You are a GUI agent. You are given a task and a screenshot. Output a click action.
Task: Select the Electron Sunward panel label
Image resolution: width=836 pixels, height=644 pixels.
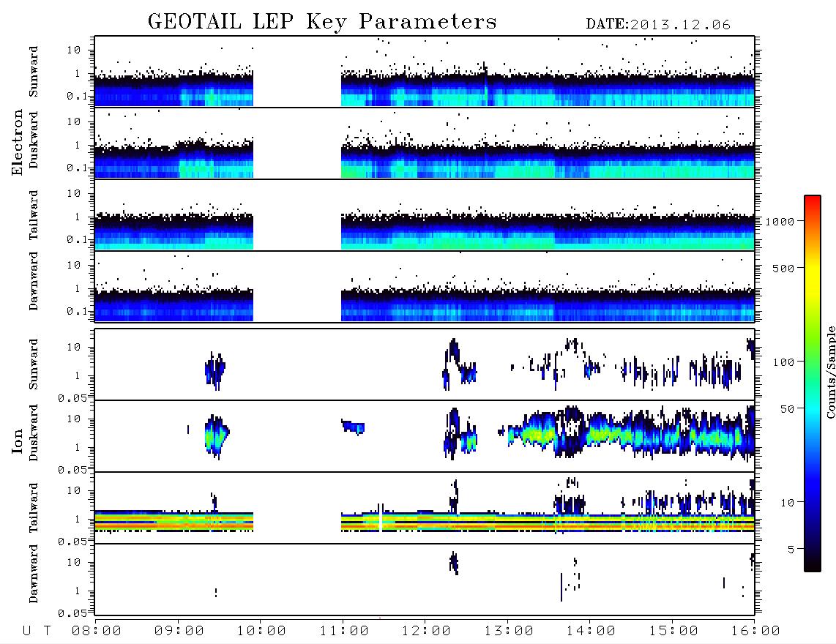coord(34,72)
